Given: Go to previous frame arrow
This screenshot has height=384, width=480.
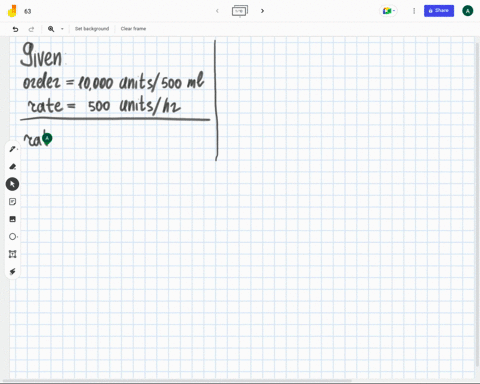Looking at the screenshot, I should click(217, 11).
